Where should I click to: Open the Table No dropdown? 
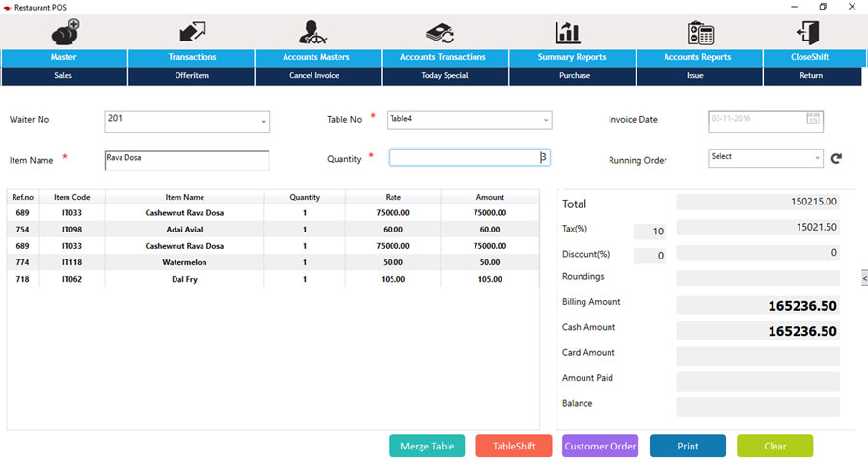545,121
